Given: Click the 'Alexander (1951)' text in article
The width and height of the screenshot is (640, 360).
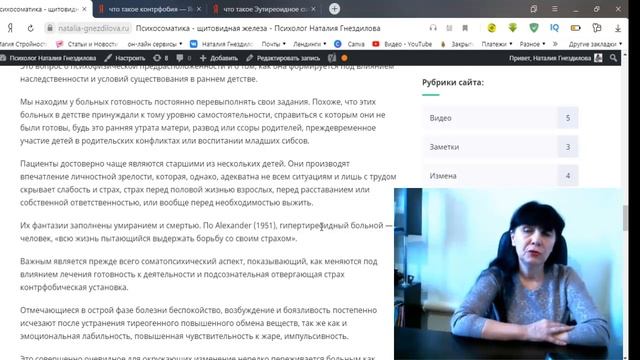Looking at the screenshot, I should pyautogui.click(x=245, y=225).
